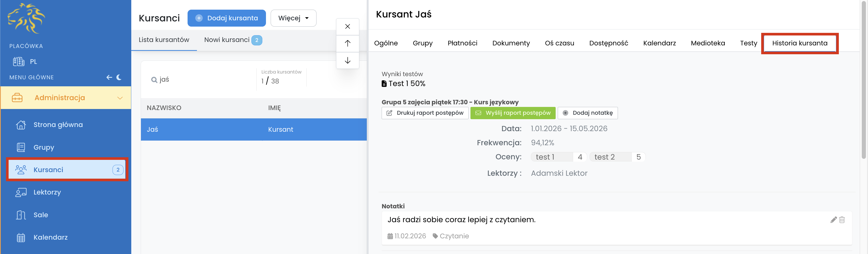The image size is (868, 254).
Task: Click the pencil icon to edit the note
Action: point(833,220)
